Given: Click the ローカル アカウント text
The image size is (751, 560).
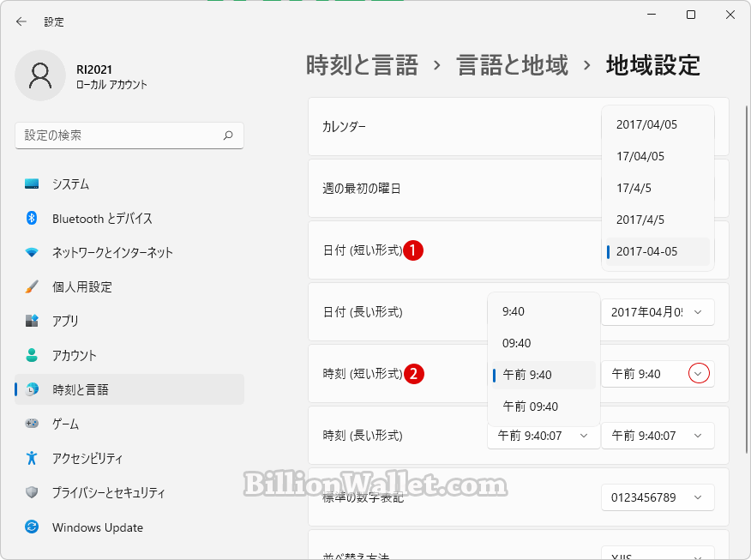Looking at the screenshot, I should click(111, 84).
